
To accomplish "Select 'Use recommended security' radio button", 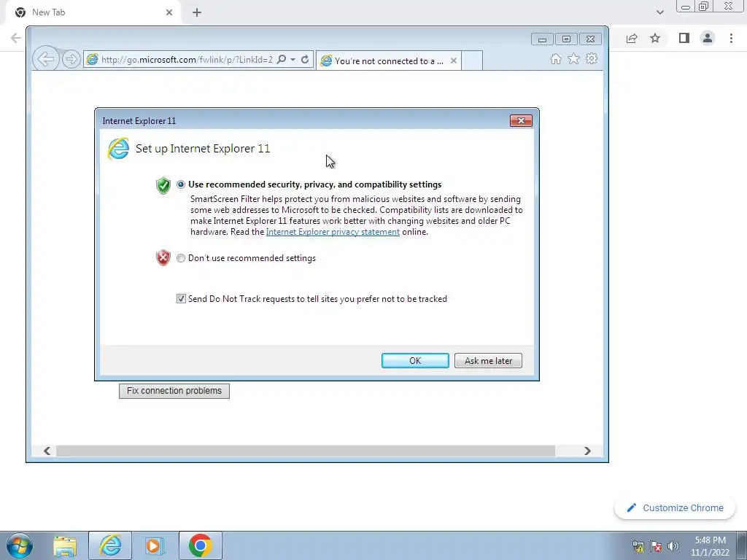I will click(x=181, y=184).
